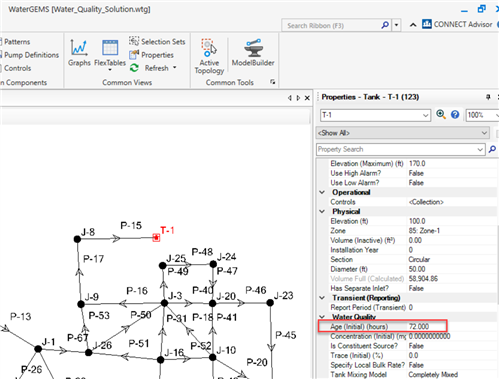Open the element selector T-1 dropdown
This screenshot has width=499, height=379.
point(425,115)
